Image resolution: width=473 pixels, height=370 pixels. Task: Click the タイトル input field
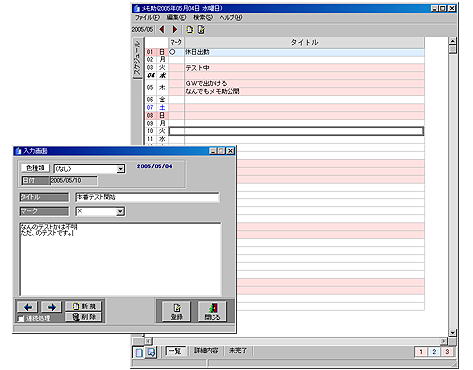[x=147, y=197]
